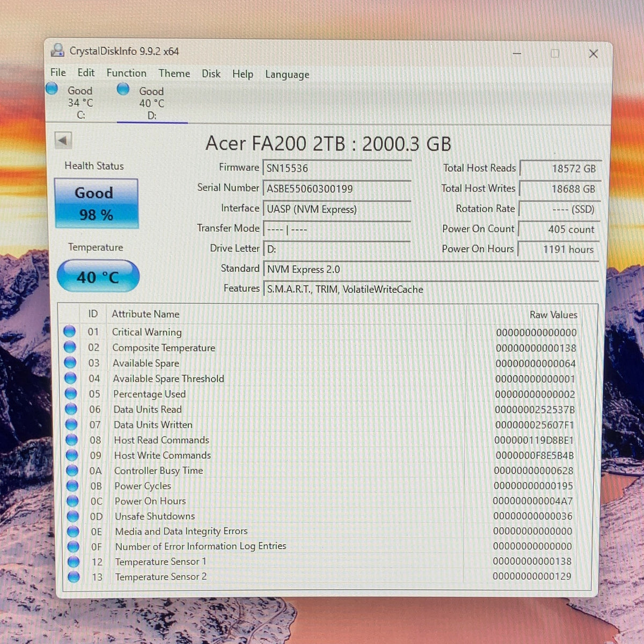Click status orb beside Controller Busy Time
Screen dimensions: 644x644
[72, 471]
